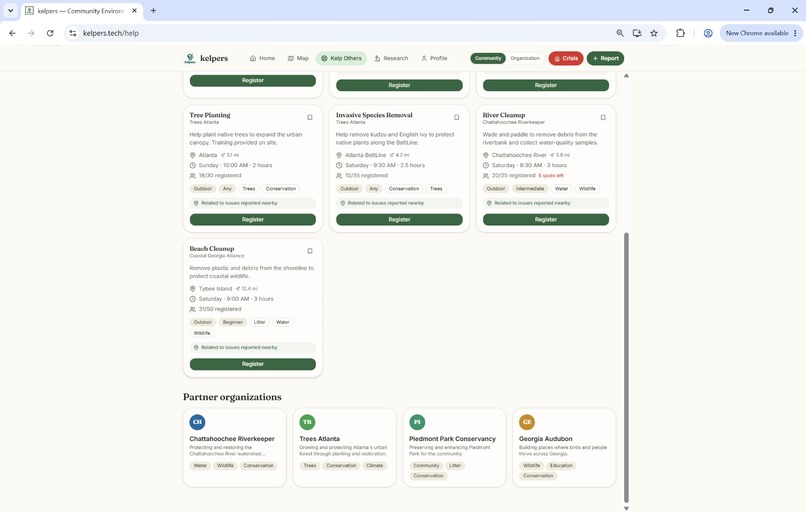Open the Home nav item
This screenshot has width=806, height=512.
click(262, 58)
